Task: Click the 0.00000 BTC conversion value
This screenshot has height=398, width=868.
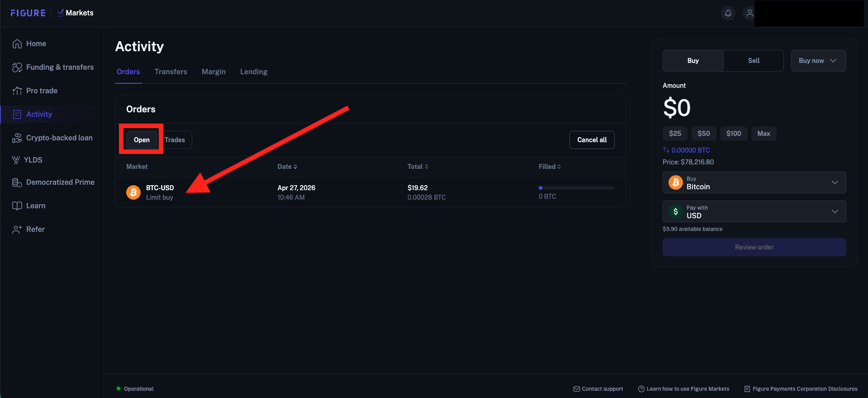Action: coord(690,150)
